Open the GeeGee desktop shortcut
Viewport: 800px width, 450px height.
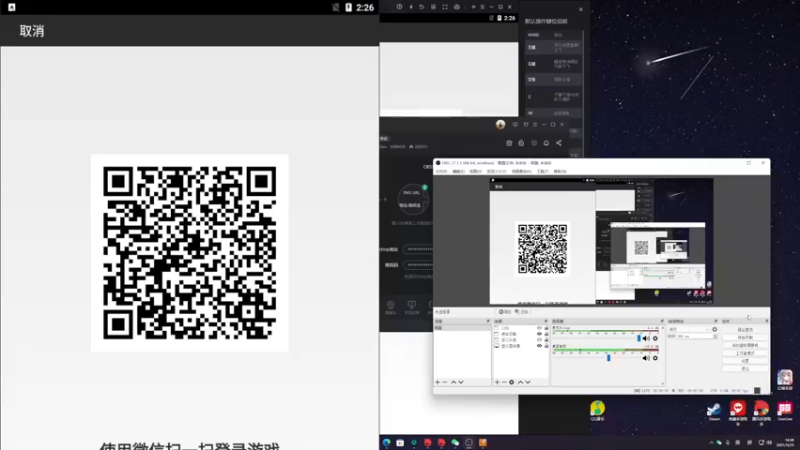785,411
